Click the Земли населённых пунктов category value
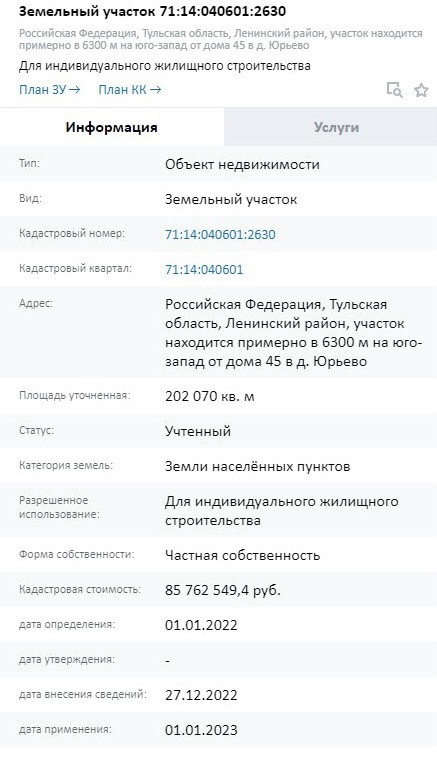The image size is (437, 760). (x=258, y=467)
